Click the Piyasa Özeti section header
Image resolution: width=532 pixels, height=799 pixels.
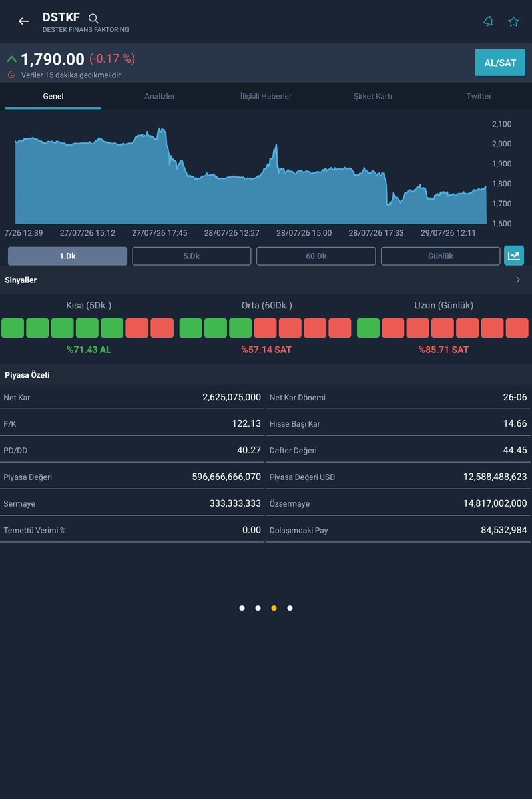click(27, 375)
